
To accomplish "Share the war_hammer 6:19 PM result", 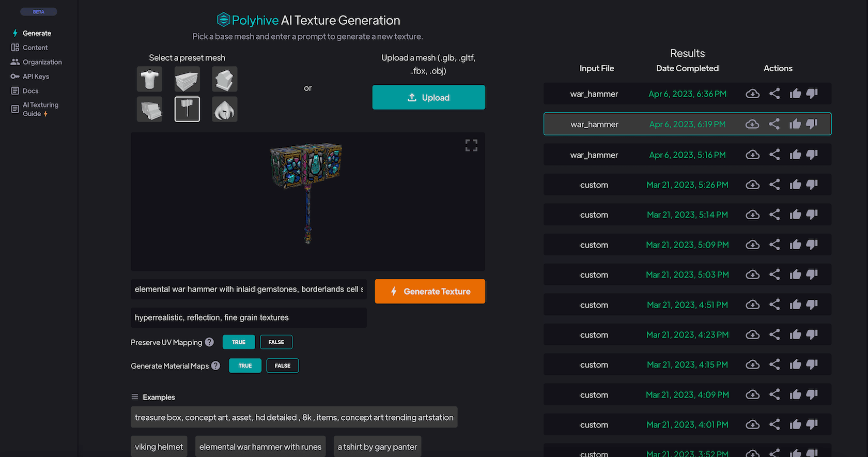I will point(774,124).
